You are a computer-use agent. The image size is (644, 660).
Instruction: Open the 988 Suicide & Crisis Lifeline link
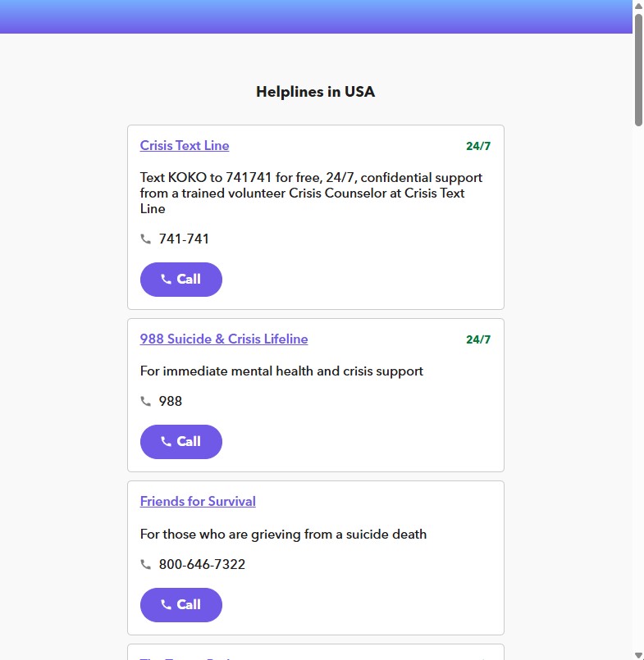coord(224,339)
